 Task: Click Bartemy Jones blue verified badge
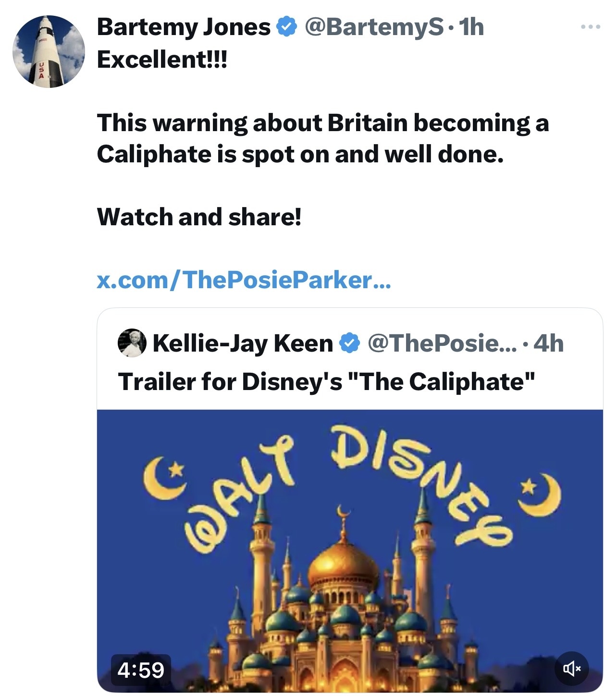click(x=287, y=27)
